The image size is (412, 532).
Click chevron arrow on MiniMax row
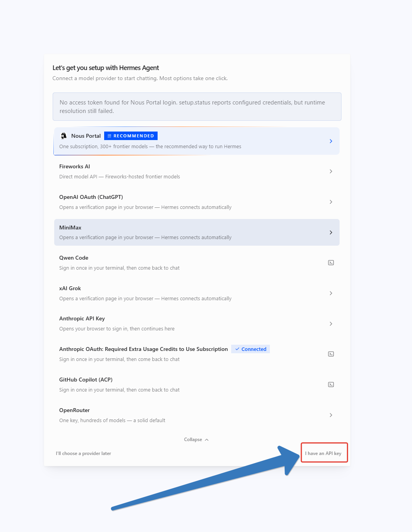[331, 233]
